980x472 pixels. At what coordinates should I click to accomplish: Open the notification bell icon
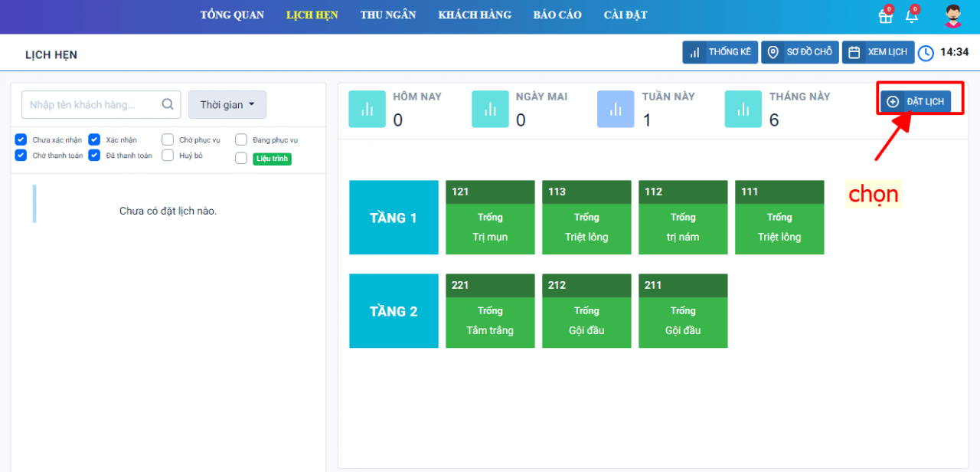911,17
